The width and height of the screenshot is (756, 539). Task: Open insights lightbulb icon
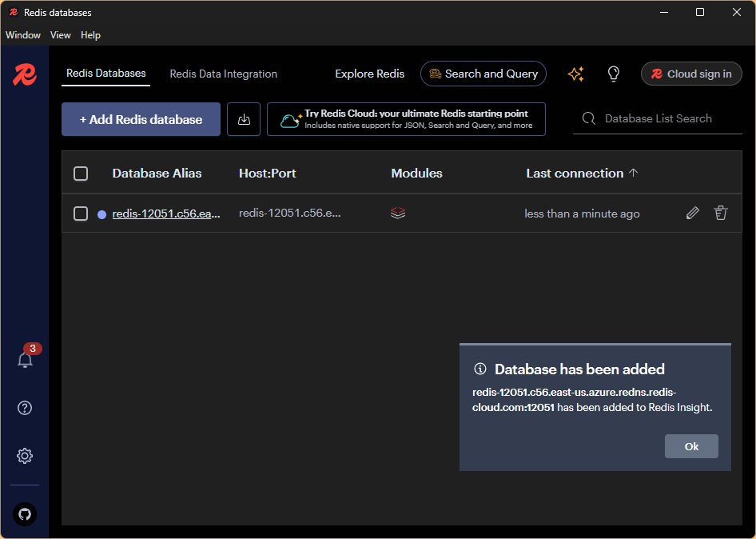tap(613, 74)
